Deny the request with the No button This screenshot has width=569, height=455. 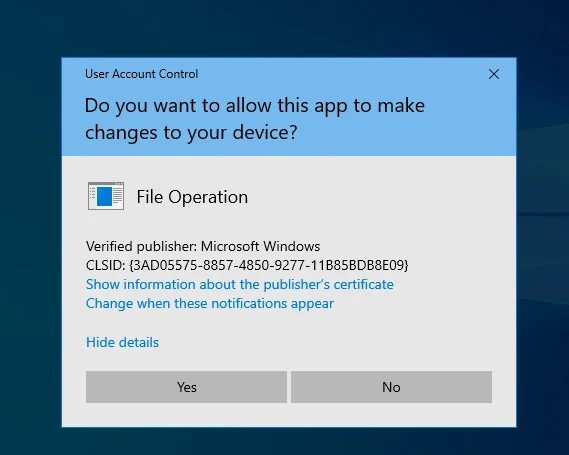click(391, 387)
